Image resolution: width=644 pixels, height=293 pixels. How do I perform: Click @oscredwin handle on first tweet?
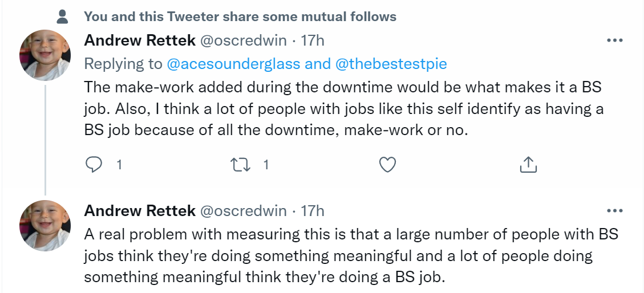pyautogui.click(x=242, y=40)
